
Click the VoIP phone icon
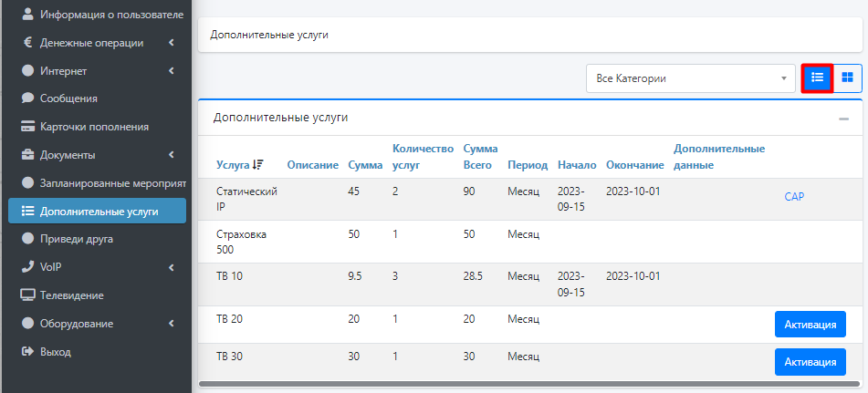27,267
